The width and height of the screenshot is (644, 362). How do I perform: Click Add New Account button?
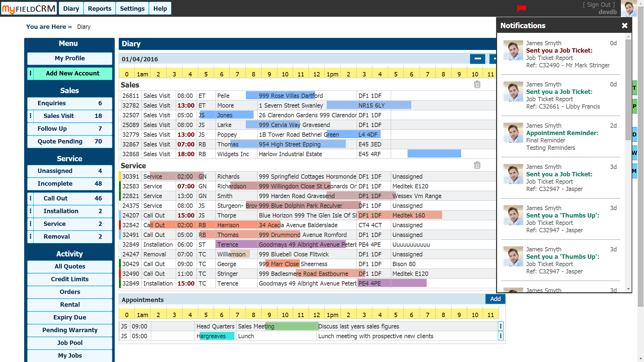click(x=72, y=73)
